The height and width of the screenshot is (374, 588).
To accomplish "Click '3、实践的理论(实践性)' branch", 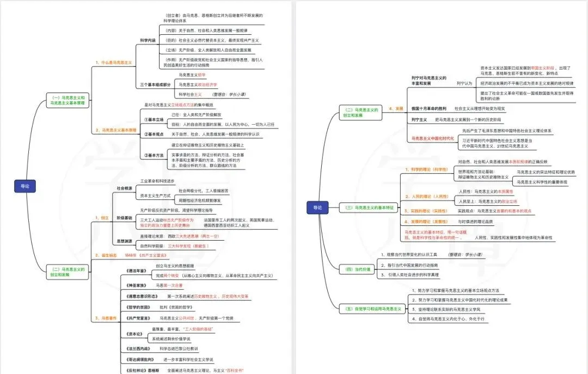I will pyautogui.click(x=426, y=211).
